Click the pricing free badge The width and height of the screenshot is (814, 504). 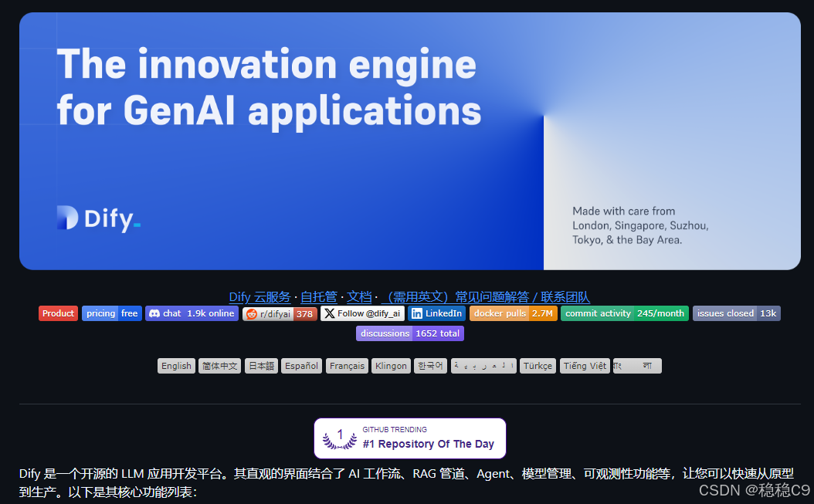pyautogui.click(x=112, y=313)
